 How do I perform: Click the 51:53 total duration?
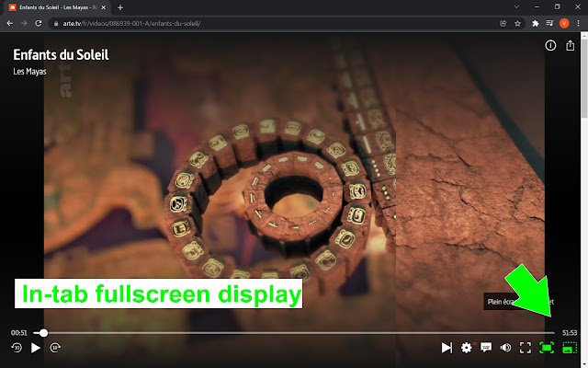(x=570, y=333)
